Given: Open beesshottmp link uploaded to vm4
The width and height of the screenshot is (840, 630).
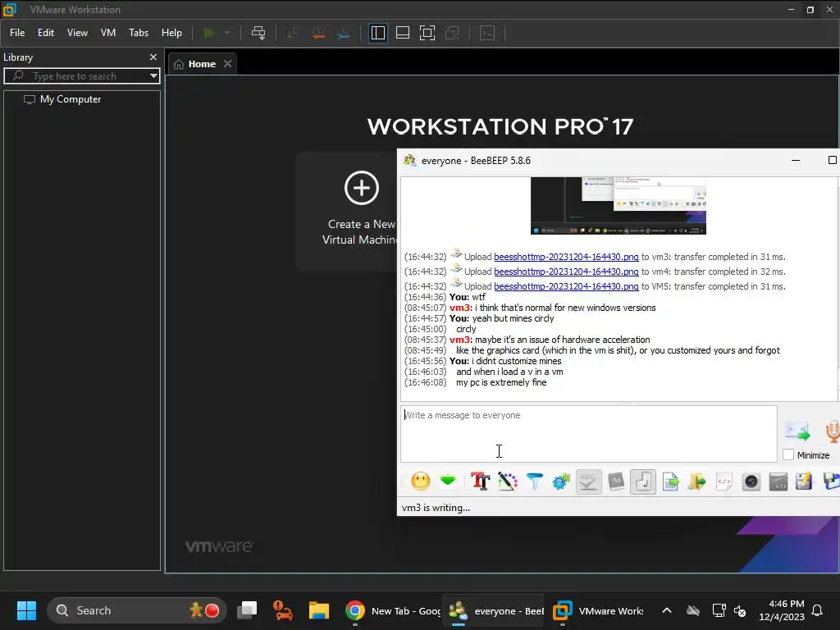Looking at the screenshot, I should pyautogui.click(x=566, y=272).
